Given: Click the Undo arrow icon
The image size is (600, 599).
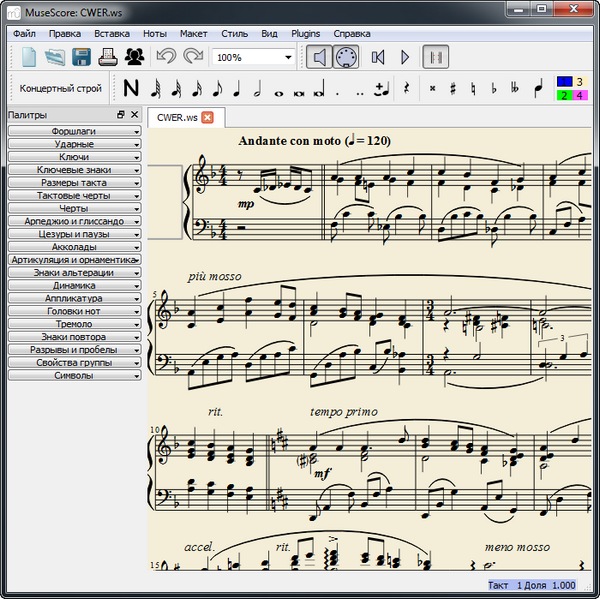Looking at the screenshot, I should click(166, 57).
